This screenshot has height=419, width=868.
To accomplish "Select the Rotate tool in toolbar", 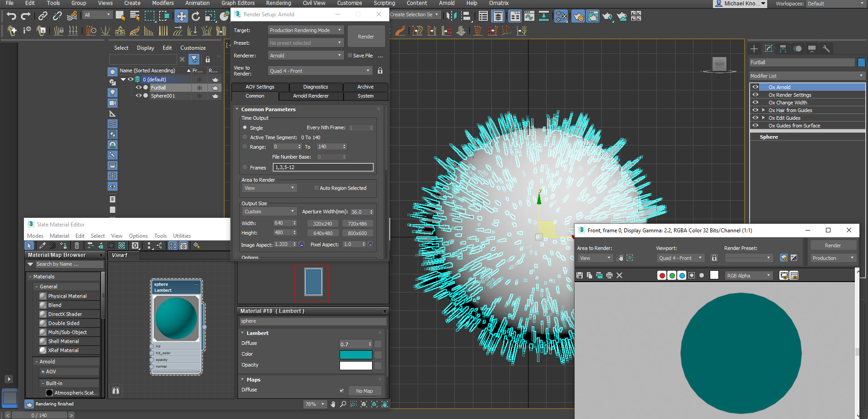I will 195,16.
